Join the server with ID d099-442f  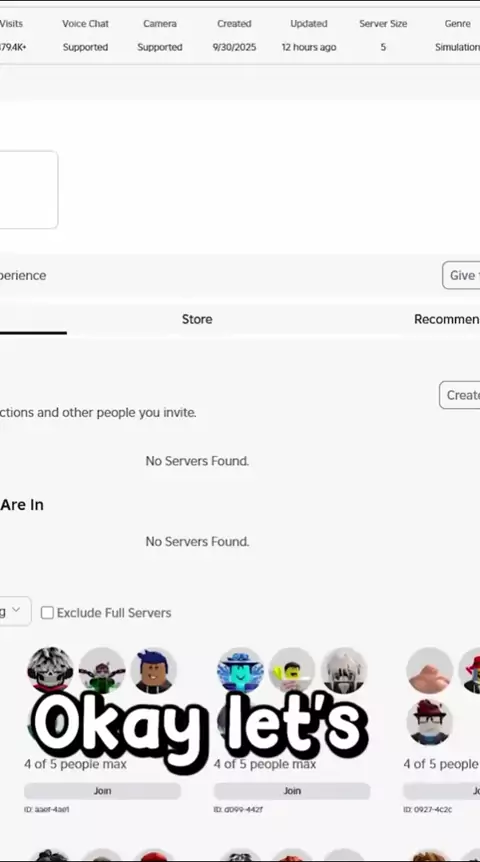(292, 791)
